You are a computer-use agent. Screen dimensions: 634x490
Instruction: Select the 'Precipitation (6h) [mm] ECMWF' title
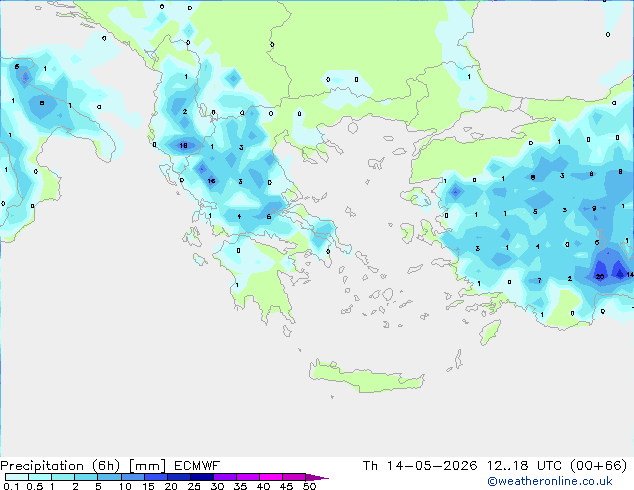pos(110,466)
